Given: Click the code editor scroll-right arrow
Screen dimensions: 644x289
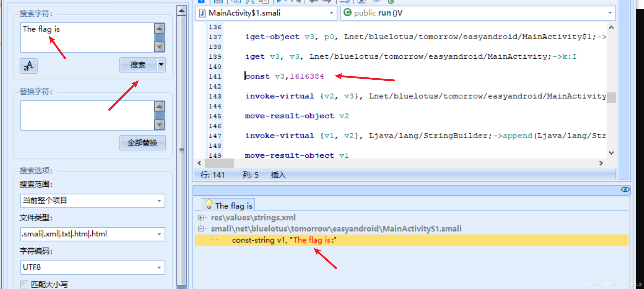Looking at the screenshot, I should 601,163.
